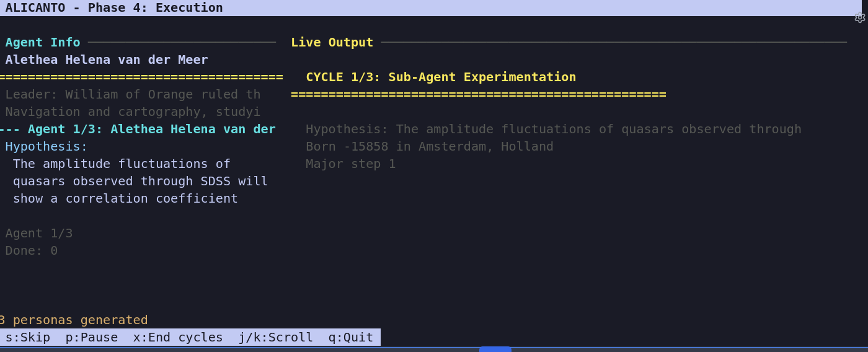Select the Agent 1/3 Alethea Helena section header
This screenshot has width=868, height=352.
[x=138, y=129]
